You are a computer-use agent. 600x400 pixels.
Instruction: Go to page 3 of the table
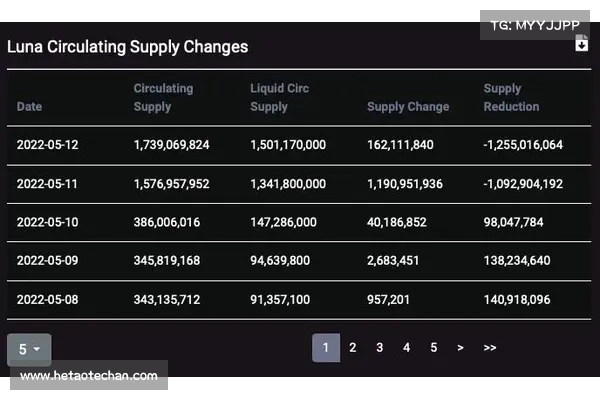379,348
